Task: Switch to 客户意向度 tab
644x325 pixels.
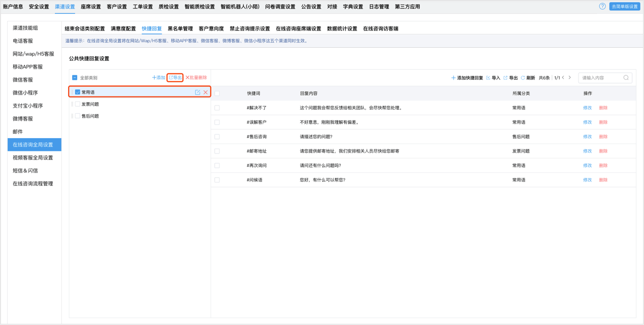Action: (x=211, y=29)
